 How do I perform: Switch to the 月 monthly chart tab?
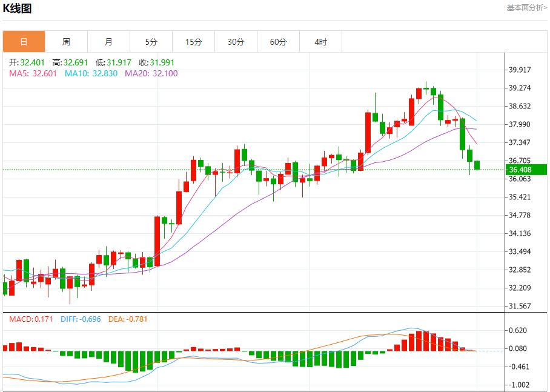point(109,42)
